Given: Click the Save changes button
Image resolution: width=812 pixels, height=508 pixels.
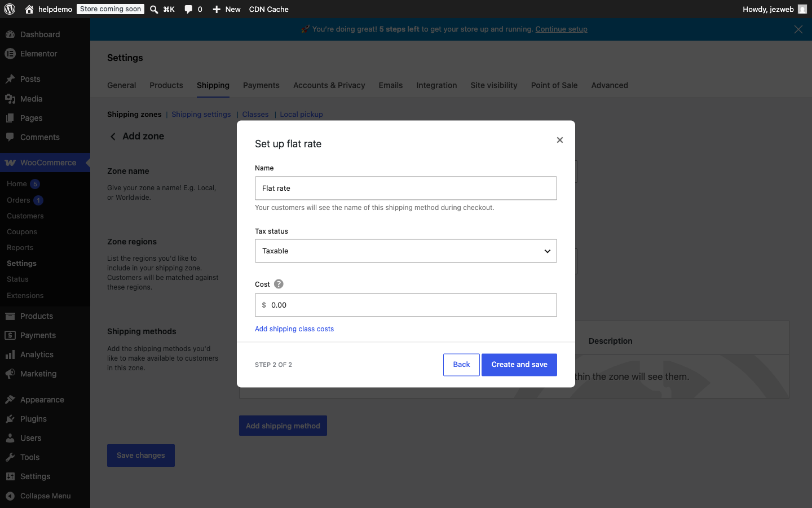Looking at the screenshot, I should pos(141,456).
